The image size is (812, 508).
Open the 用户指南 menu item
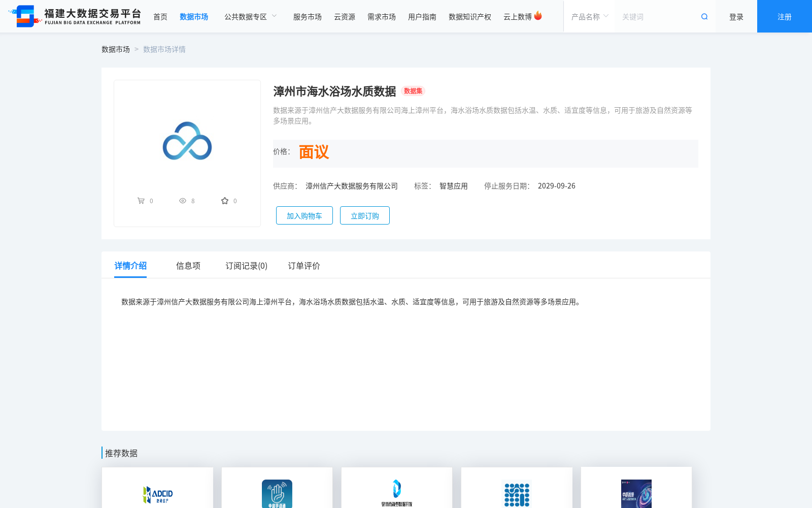[x=422, y=17]
